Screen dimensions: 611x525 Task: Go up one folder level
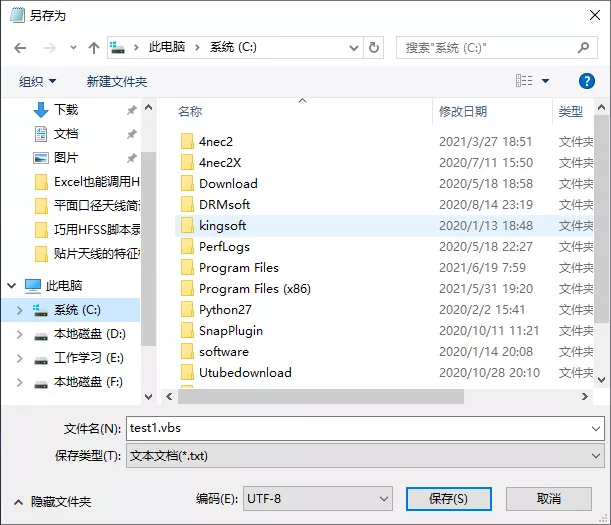94,48
